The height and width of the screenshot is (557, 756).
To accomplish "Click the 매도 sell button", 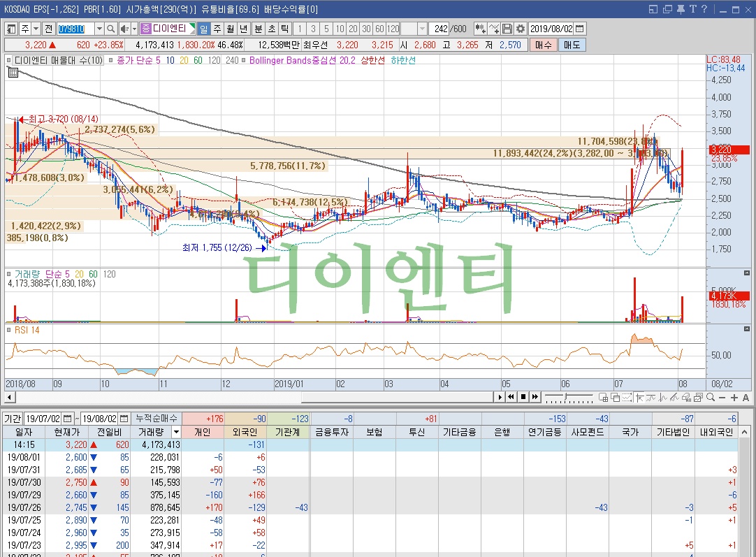I will 572,45.
